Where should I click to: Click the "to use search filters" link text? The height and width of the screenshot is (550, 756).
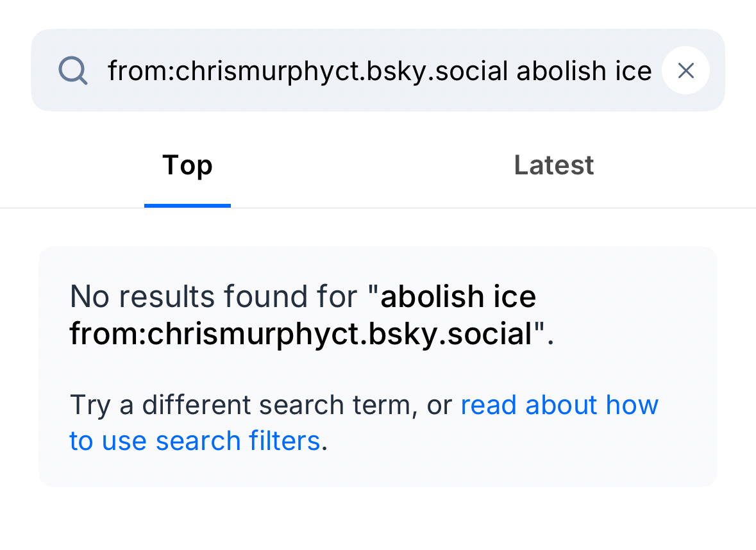tap(195, 441)
